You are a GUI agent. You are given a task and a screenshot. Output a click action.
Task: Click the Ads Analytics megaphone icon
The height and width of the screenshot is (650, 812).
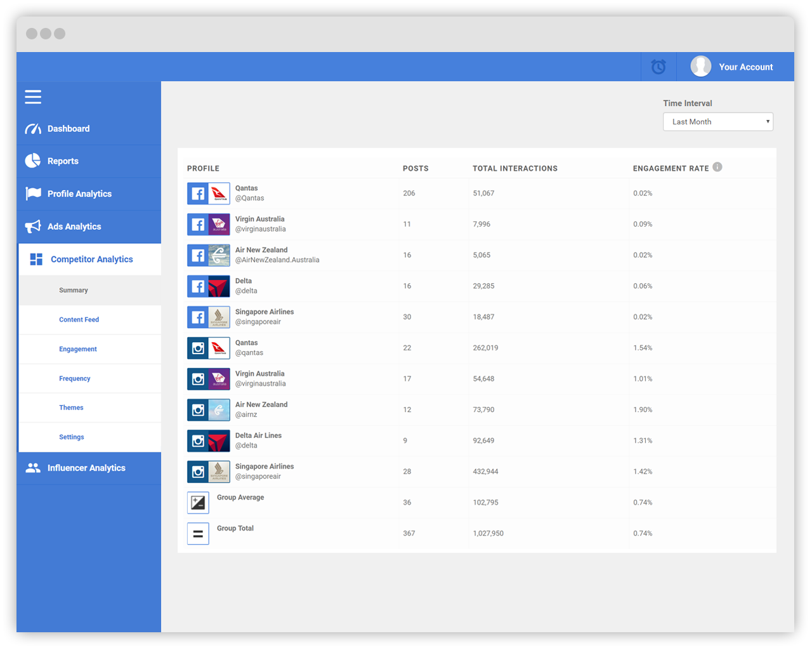[32, 227]
